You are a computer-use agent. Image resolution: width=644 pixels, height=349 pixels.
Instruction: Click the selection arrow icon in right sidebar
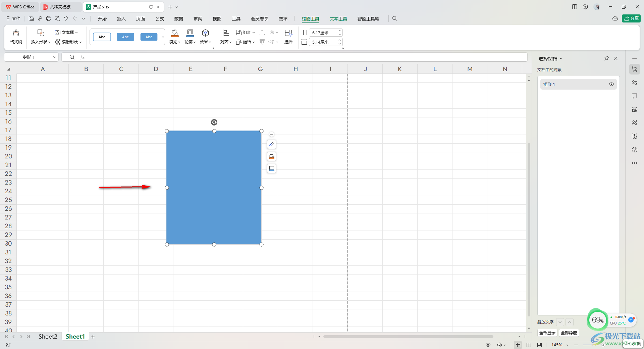tap(635, 69)
